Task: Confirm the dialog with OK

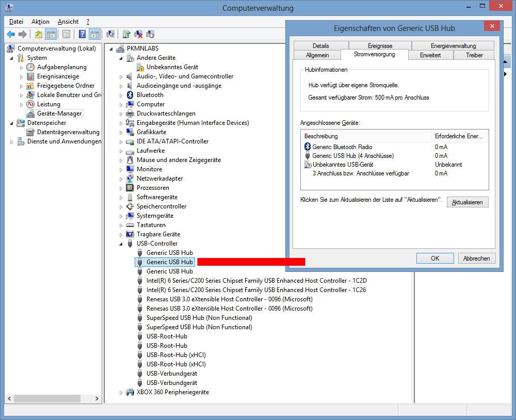Action: [435, 259]
